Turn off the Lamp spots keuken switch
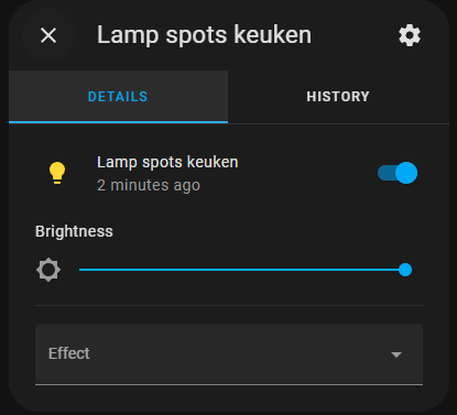The image size is (457, 415). pyautogui.click(x=397, y=173)
